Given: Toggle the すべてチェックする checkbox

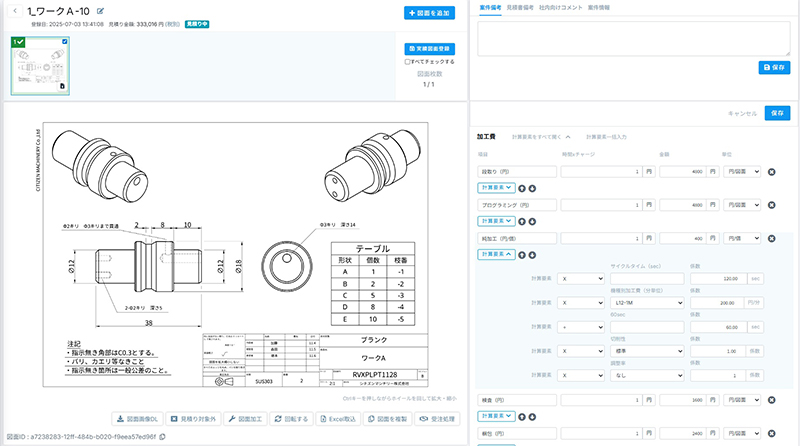Looking at the screenshot, I should pos(407,61).
